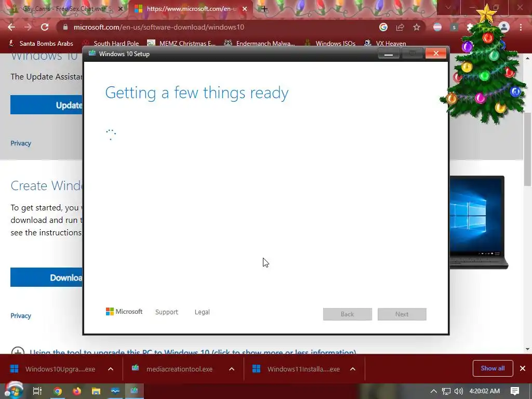The height and width of the screenshot is (399, 532).
Task: Click first Privacy link under Update
Action: [x=21, y=143]
